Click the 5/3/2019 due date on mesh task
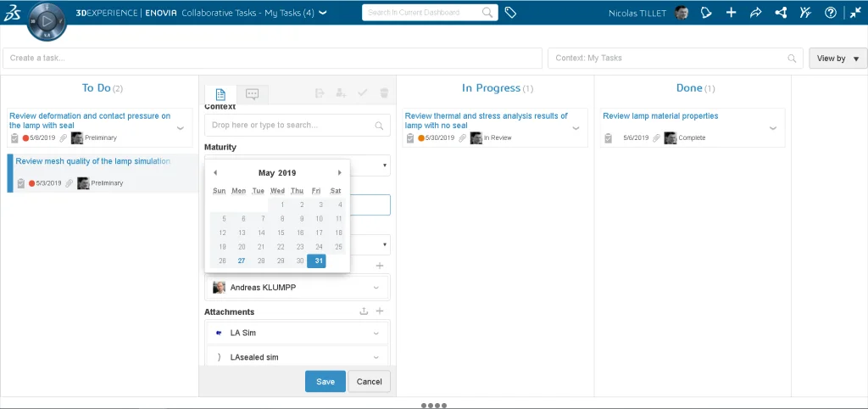 (48, 183)
